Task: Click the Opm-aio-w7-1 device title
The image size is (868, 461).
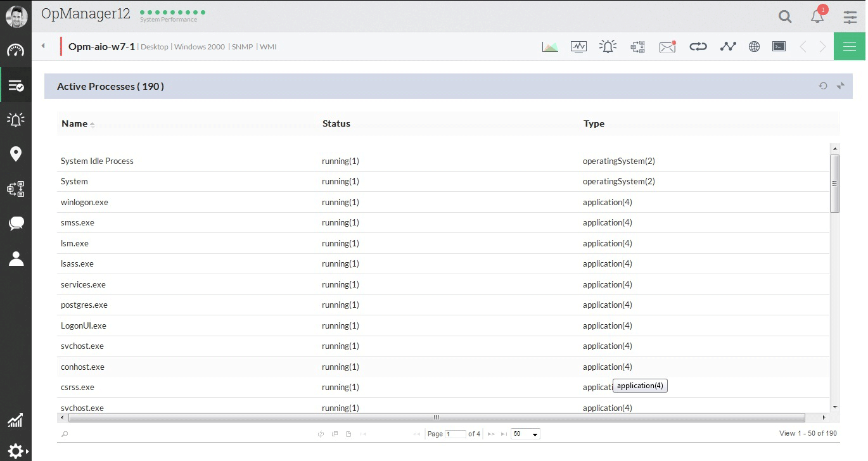Action: point(101,46)
